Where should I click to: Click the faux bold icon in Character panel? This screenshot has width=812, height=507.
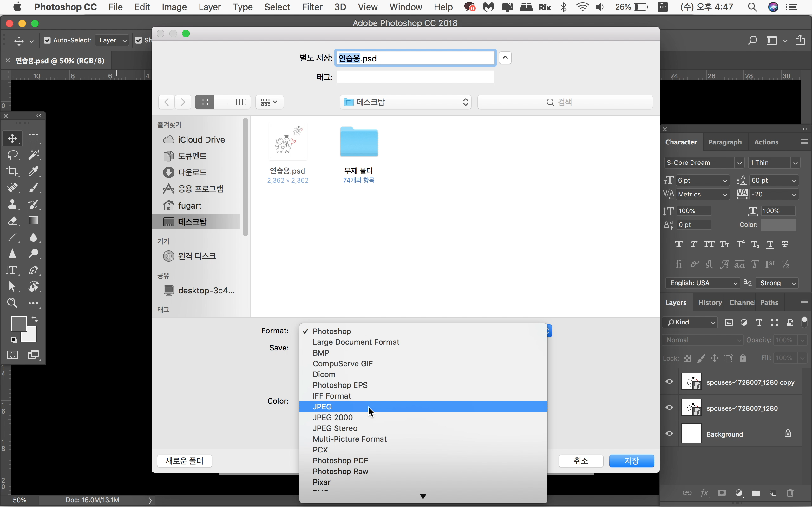point(678,244)
